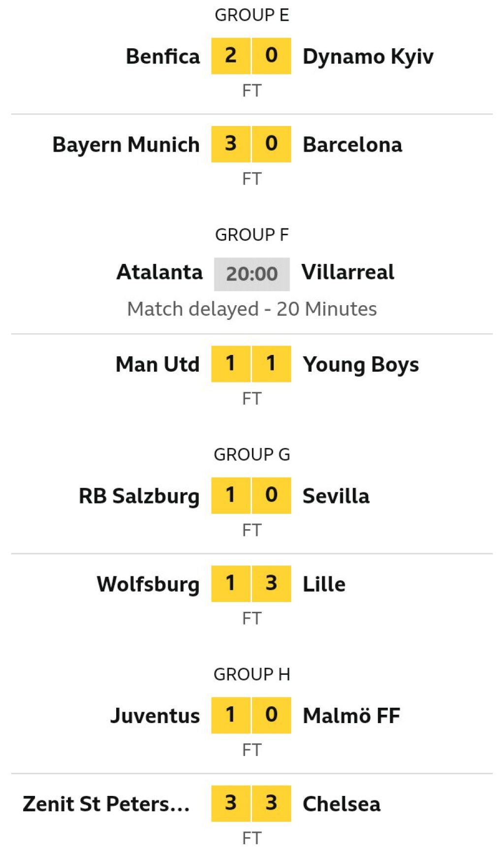This screenshot has height=854, width=504.
Task: Open the Malmö FF team link
Action: 351,716
